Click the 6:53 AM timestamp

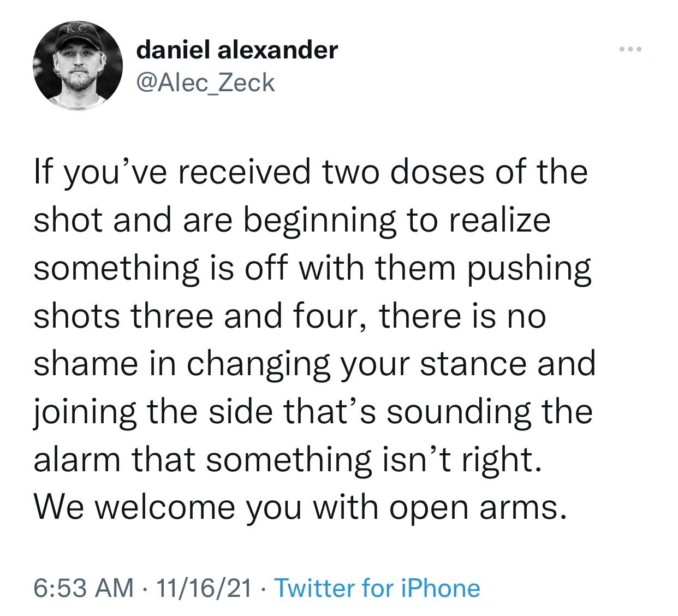[x=84, y=589]
